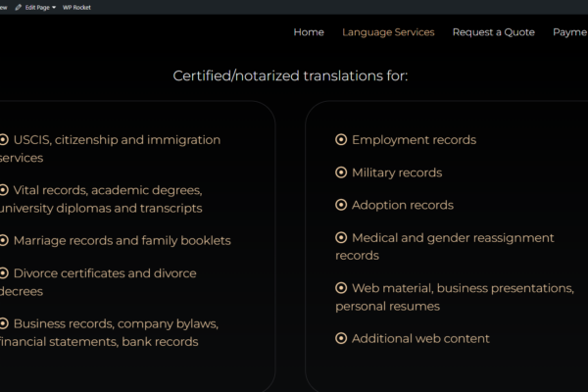The width and height of the screenshot is (588, 392).
Task: Click bullet icon beside Web material item
Action: (x=341, y=288)
